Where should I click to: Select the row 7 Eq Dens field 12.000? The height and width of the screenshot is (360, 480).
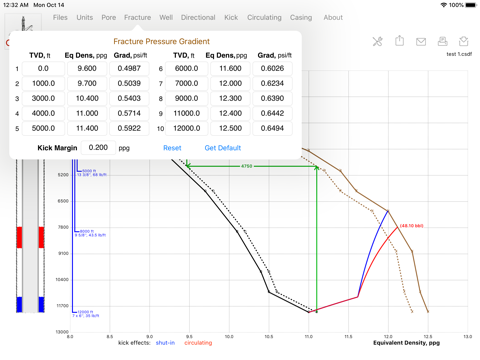pos(230,83)
